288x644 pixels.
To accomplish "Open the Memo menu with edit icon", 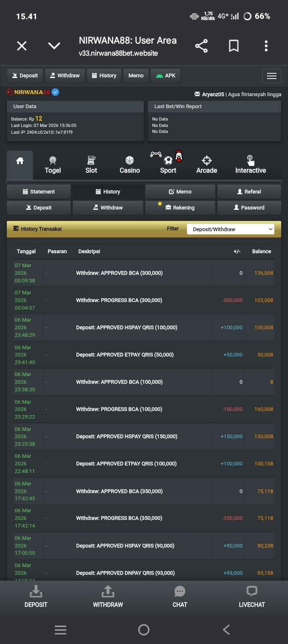I will tap(180, 192).
